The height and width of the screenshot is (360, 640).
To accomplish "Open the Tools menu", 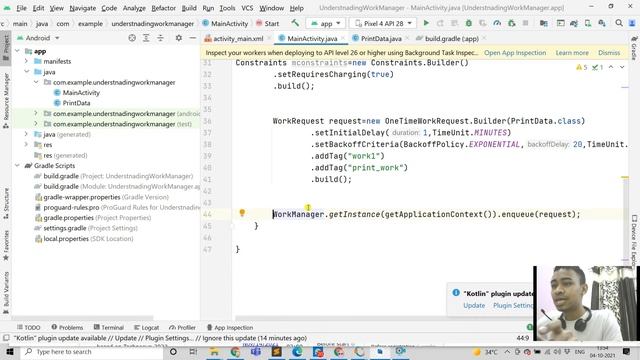I will (227, 8).
